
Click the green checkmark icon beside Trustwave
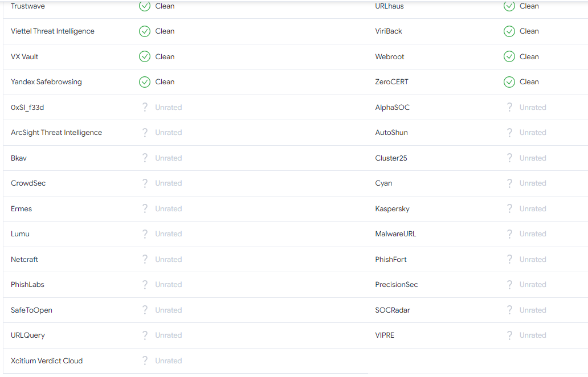click(145, 6)
